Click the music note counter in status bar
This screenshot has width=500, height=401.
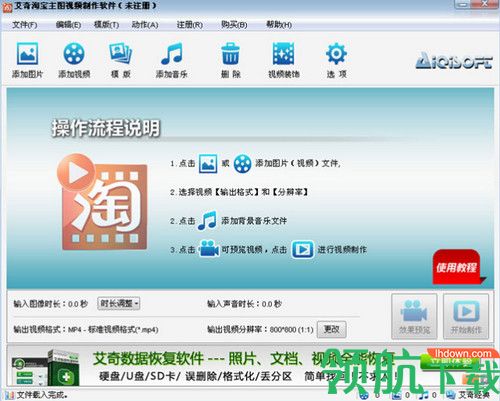pos(423,395)
